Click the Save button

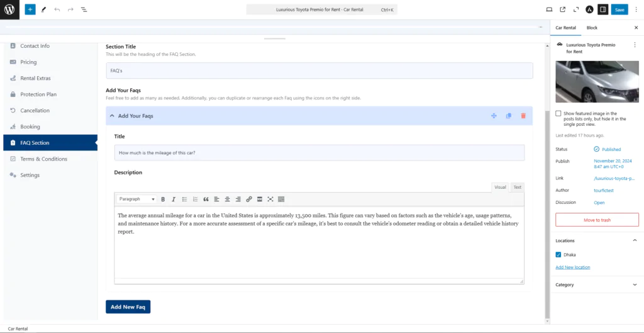click(x=619, y=9)
